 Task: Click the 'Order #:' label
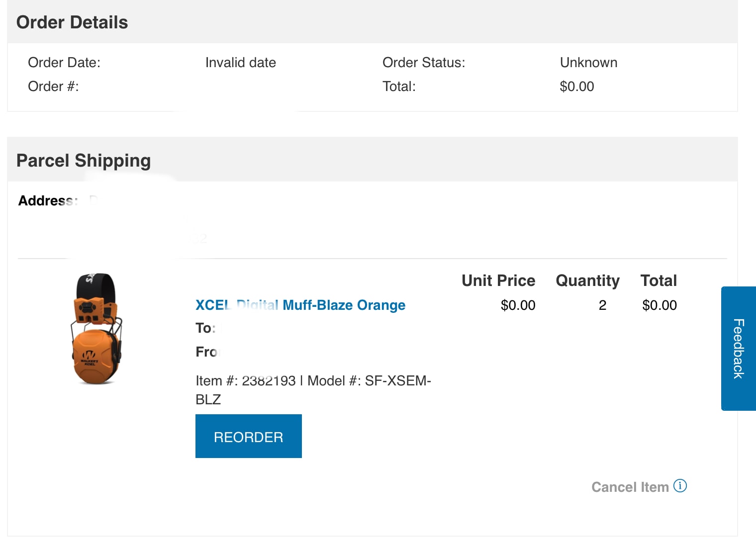coord(53,87)
